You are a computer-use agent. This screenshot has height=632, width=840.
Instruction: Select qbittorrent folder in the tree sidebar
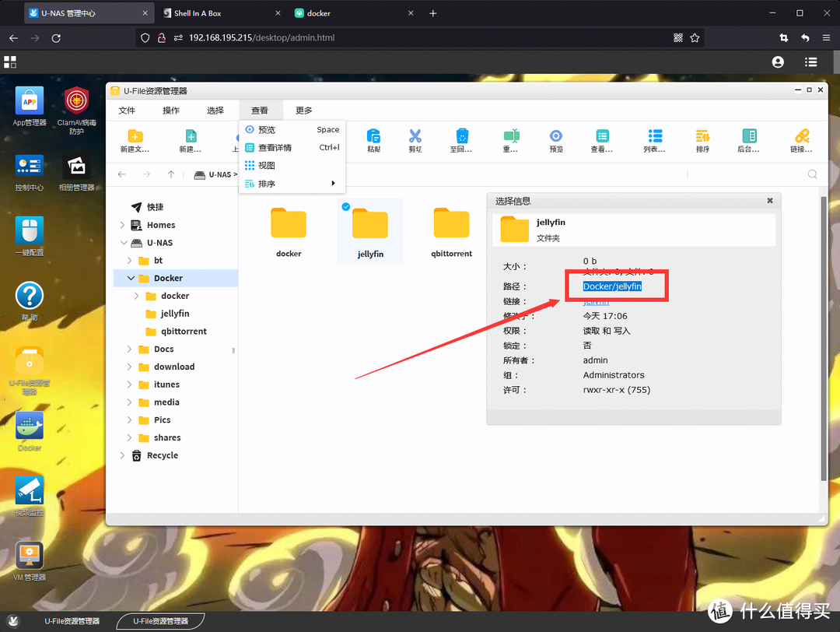pos(184,331)
